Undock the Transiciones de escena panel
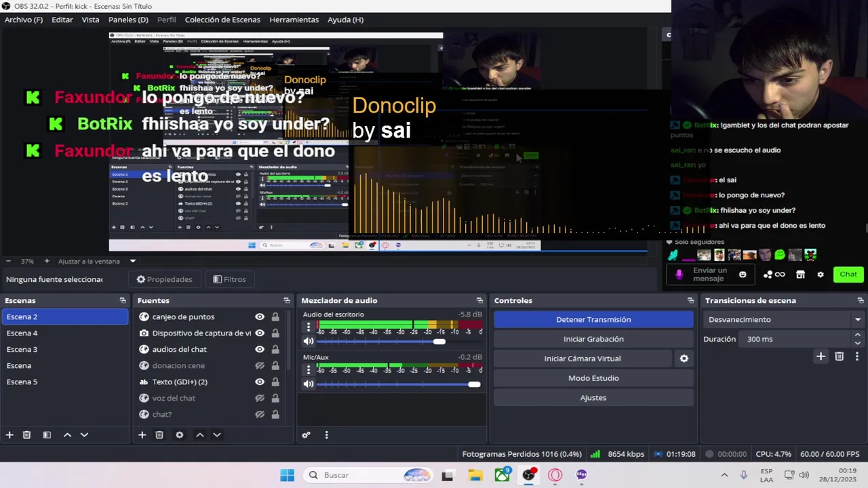This screenshot has width=868, height=488. point(861,300)
